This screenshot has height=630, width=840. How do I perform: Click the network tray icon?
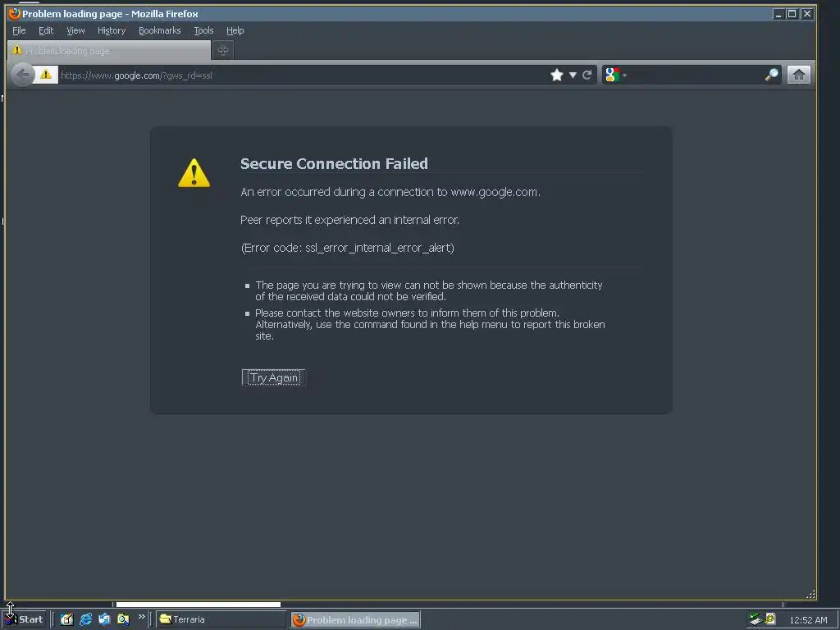point(756,619)
